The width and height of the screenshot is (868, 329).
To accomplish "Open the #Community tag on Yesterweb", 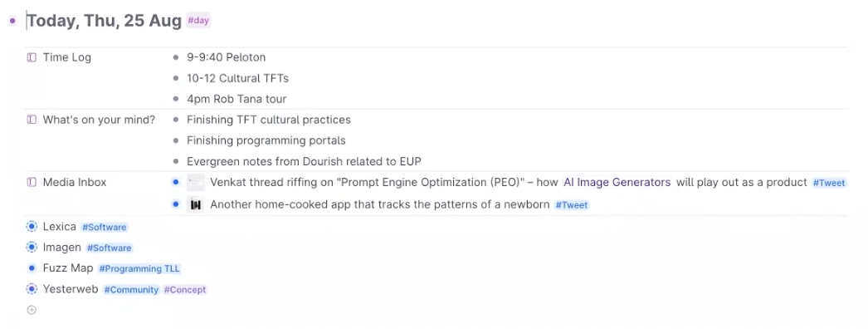I will tap(131, 290).
